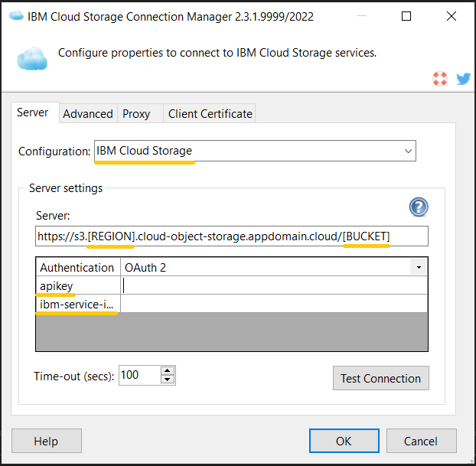Open the Proxy tab
Screen dimensions: 476x466
[x=136, y=113]
